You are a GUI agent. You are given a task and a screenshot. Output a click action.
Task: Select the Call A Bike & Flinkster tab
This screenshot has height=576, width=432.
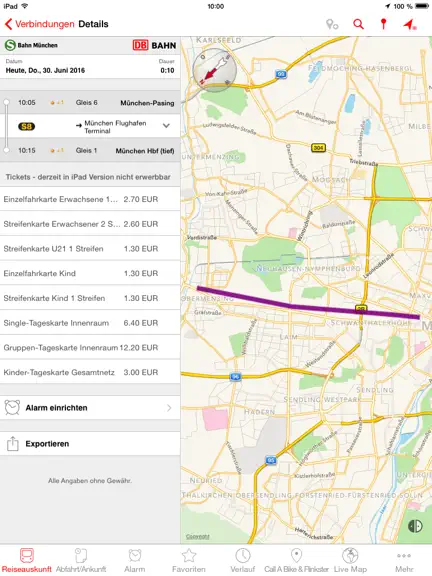pos(296,560)
